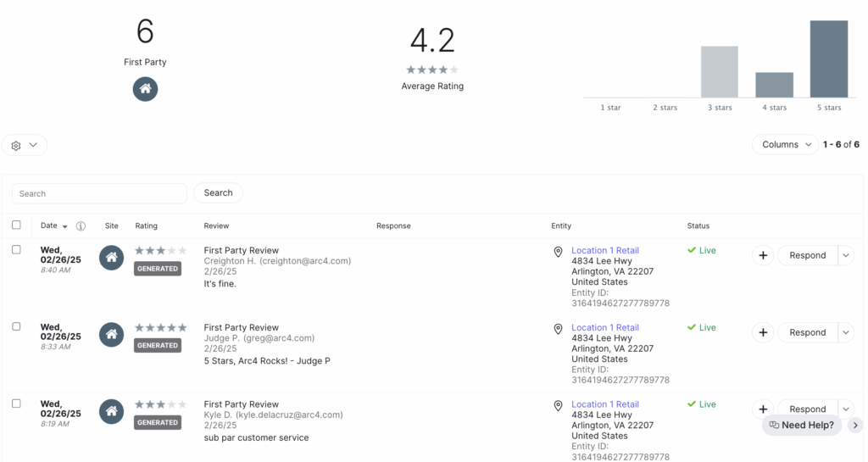Click the First Party home icon under count
The height and width of the screenshot is (462, 868).
(145, 88)
